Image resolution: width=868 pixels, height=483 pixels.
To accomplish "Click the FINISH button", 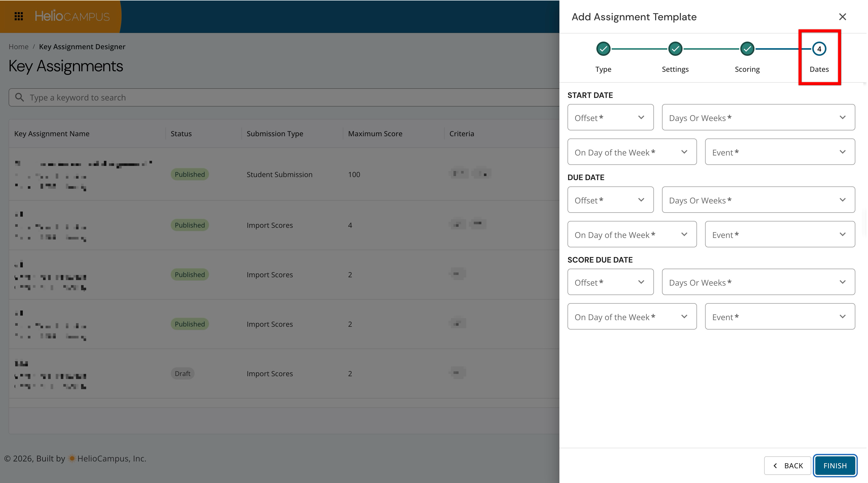I will click(x=835, y=465).
